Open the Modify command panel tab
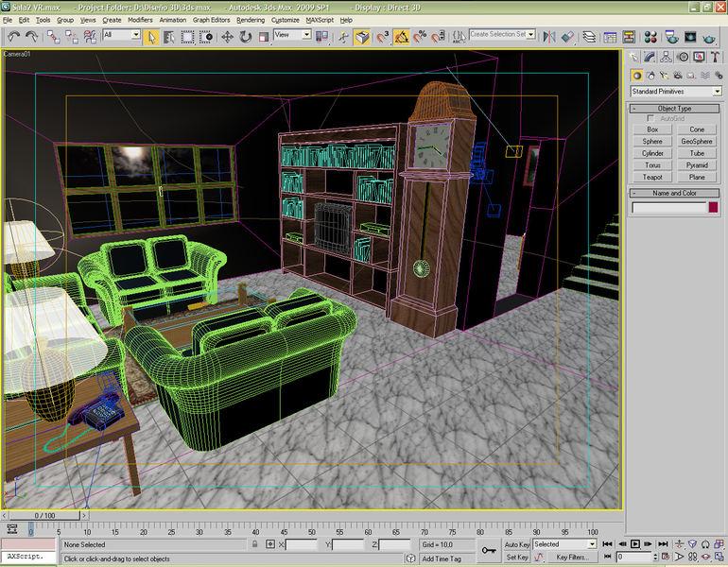Viewport: 728px width, 567px height. click(650, 59)
